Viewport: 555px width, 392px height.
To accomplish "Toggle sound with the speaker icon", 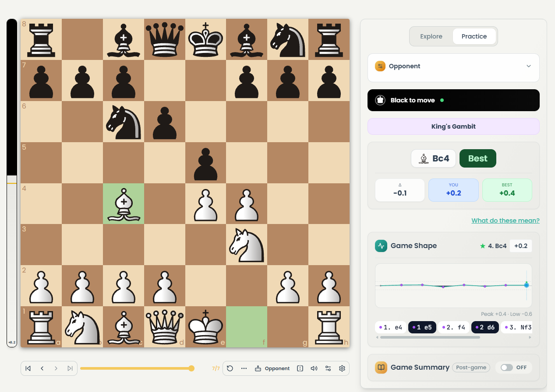I will coord(314,368).
